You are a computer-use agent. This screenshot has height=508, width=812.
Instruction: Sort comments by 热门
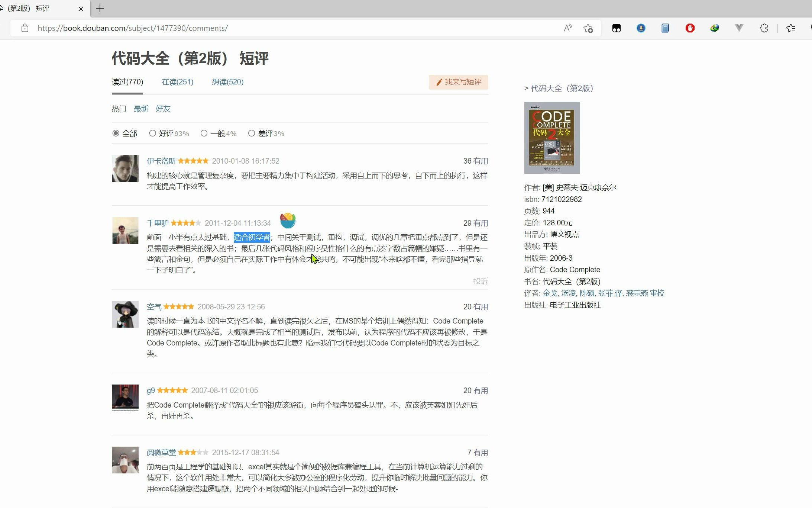click(119, 109)
